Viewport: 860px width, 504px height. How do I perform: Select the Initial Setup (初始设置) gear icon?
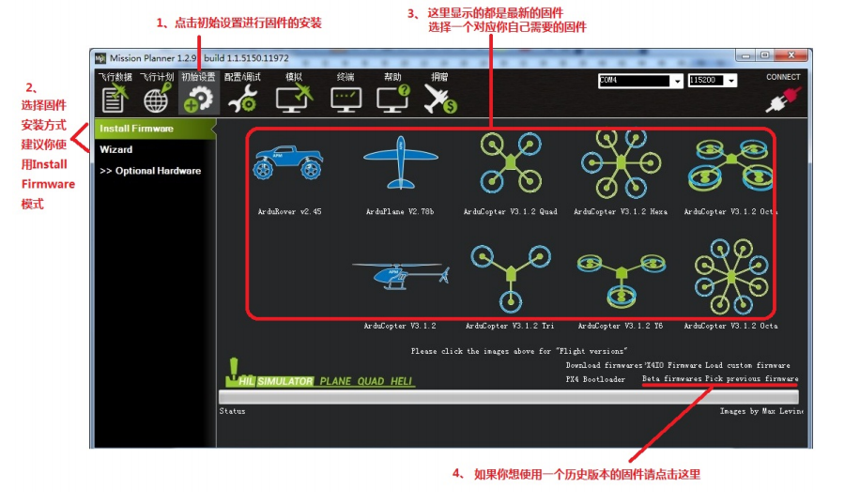[x=198, y=99]
